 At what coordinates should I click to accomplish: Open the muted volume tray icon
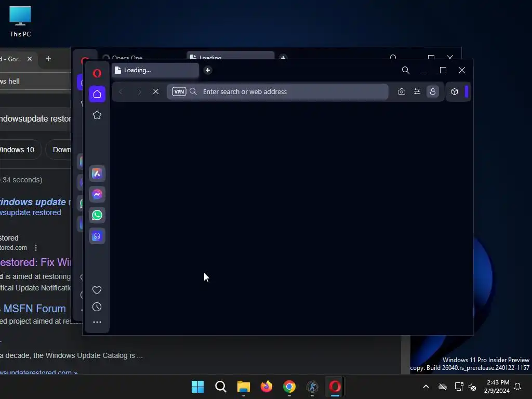472,387
